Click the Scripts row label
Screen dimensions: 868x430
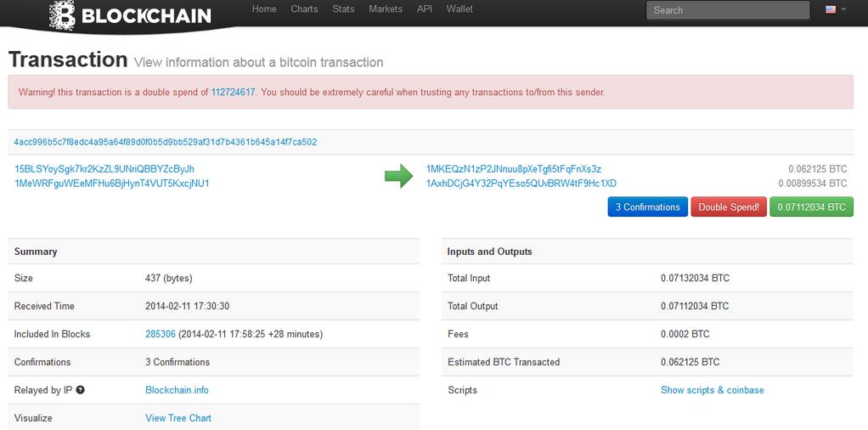coord(462,390)
